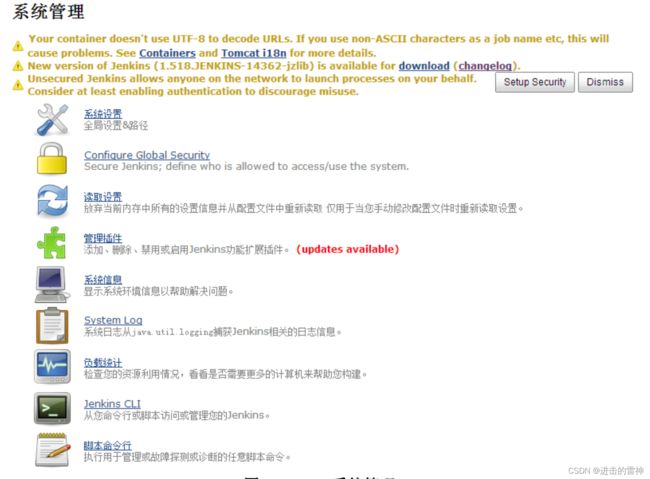Open the 读取设置 link

point(103,197)
